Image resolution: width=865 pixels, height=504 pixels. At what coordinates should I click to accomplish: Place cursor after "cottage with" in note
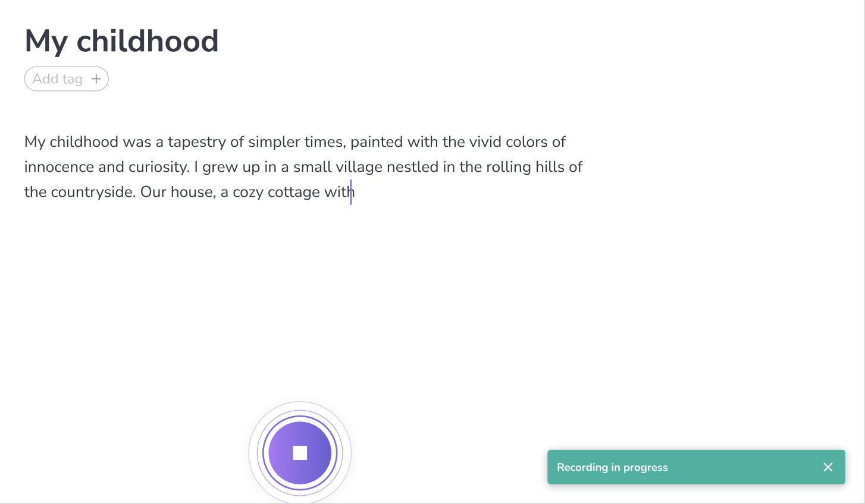[355, 192]
